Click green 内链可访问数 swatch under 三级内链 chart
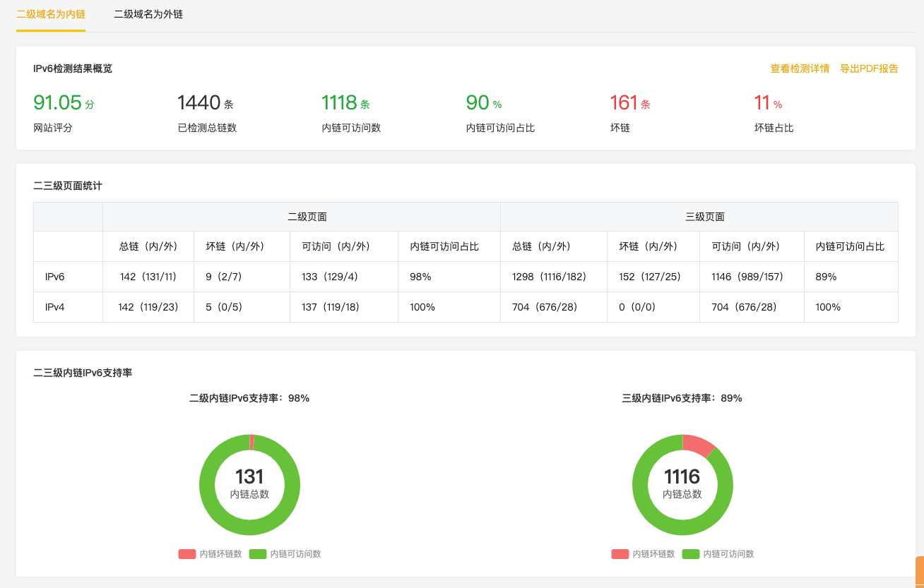The width and height of the screenshot is (924, 588). [690, 554]
